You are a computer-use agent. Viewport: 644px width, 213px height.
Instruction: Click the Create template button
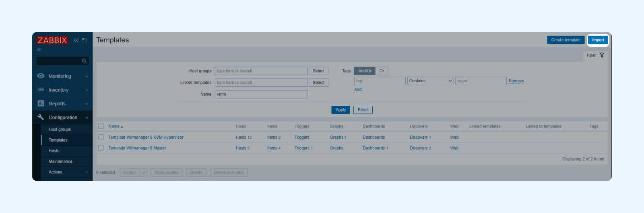[566, 40]
